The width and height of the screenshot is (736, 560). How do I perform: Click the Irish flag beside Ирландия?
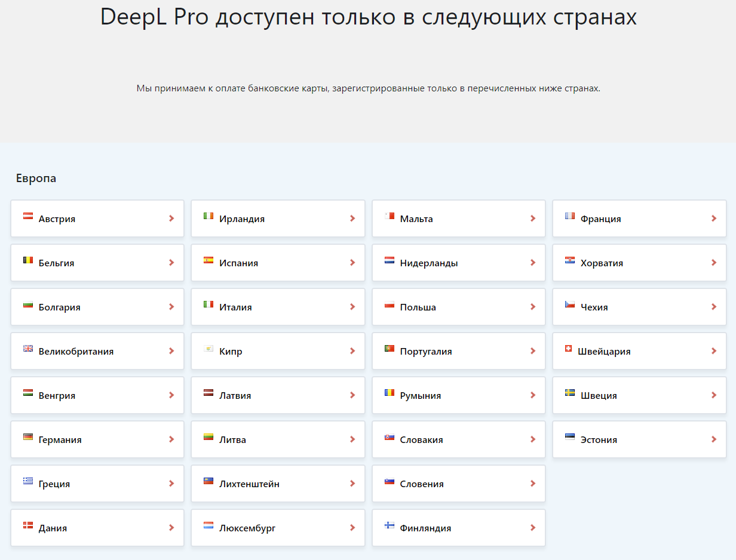208,216
